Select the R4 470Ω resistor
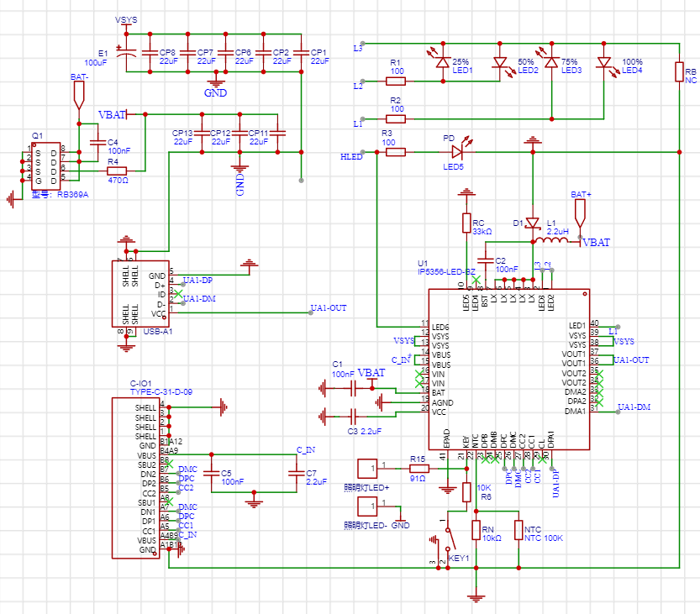700x614 pixels. pyautogui.click(x=118, y=171)
